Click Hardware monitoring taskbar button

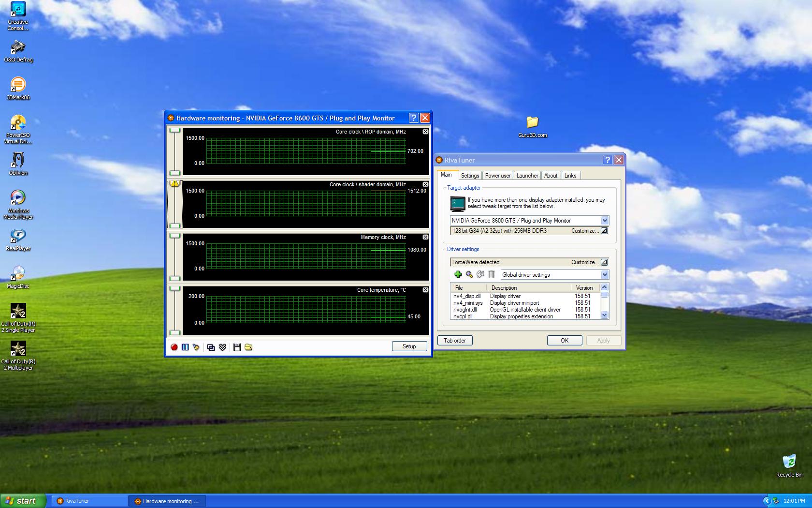[168, 501]
